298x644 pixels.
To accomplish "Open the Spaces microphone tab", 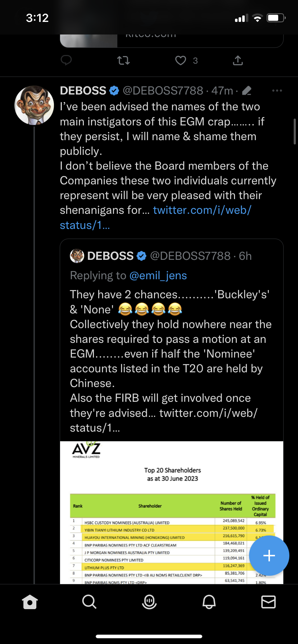I will (149, 602).
